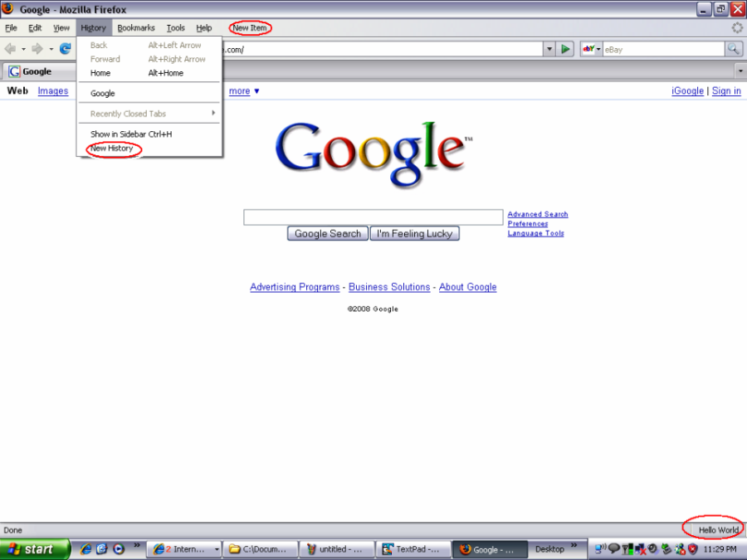Click the red shield icon in the system tray
The width and height of the screenshot is (747, 560).
tap(693, 549)
